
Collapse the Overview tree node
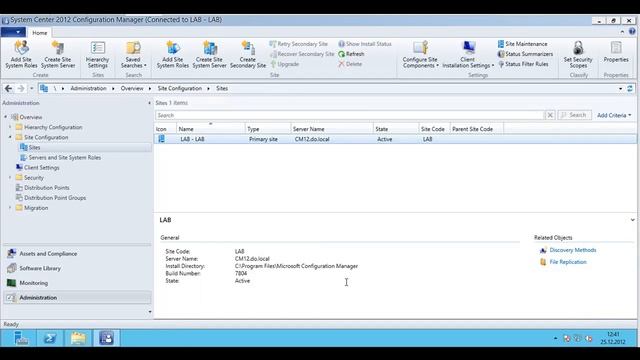pyautogui.click(x=6, y=117)
